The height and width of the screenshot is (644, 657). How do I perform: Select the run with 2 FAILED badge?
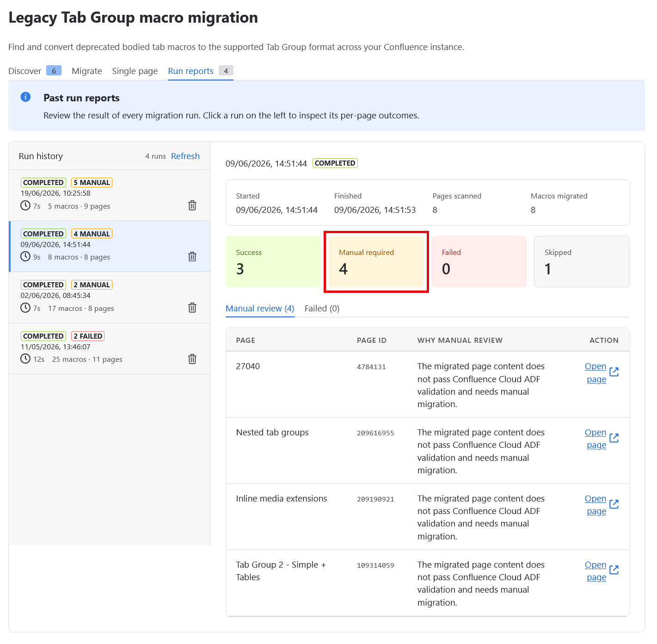pos(110,348)
